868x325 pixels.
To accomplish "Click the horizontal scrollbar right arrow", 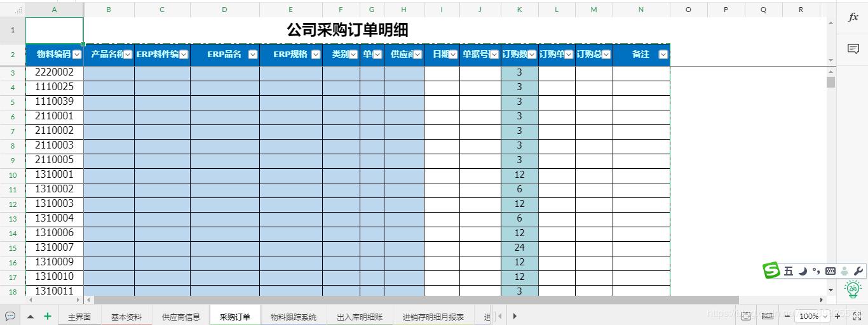I will 821,300.
